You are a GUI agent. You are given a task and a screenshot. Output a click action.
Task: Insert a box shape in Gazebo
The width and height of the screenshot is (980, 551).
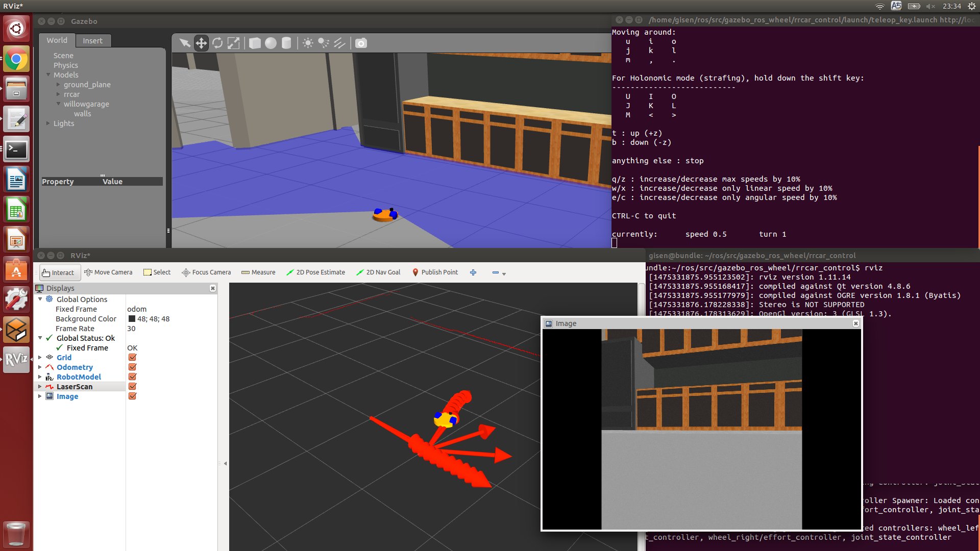pyautogui.click(x=254, y=43)
